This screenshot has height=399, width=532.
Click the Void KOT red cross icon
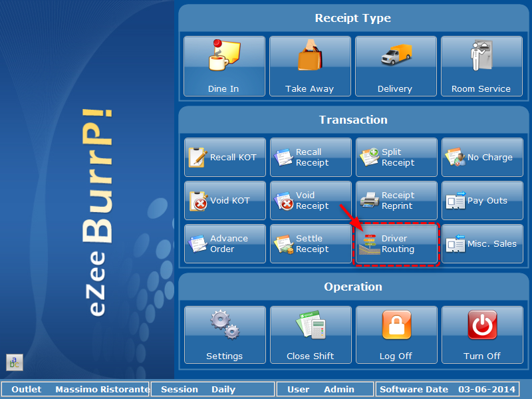click(198, 201)
